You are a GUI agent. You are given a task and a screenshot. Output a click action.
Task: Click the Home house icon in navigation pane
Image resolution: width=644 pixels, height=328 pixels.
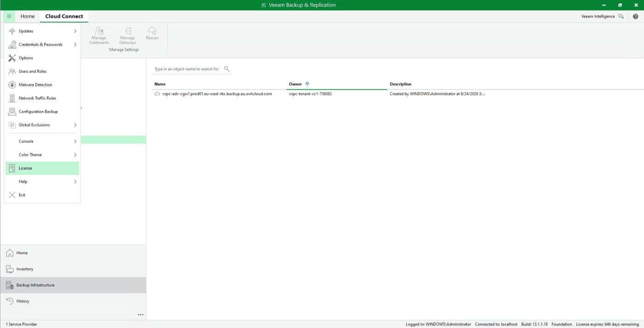point(10,253)
